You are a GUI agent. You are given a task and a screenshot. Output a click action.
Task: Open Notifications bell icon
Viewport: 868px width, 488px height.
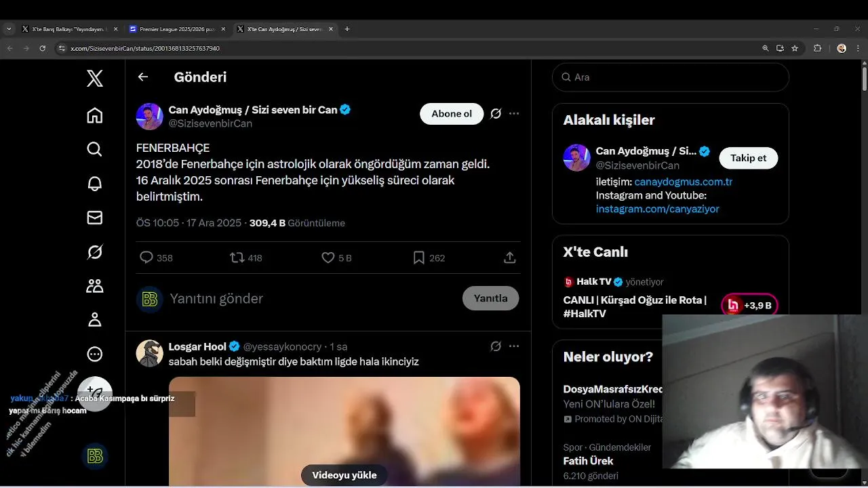pyautogui.click(x=95, y=184)
